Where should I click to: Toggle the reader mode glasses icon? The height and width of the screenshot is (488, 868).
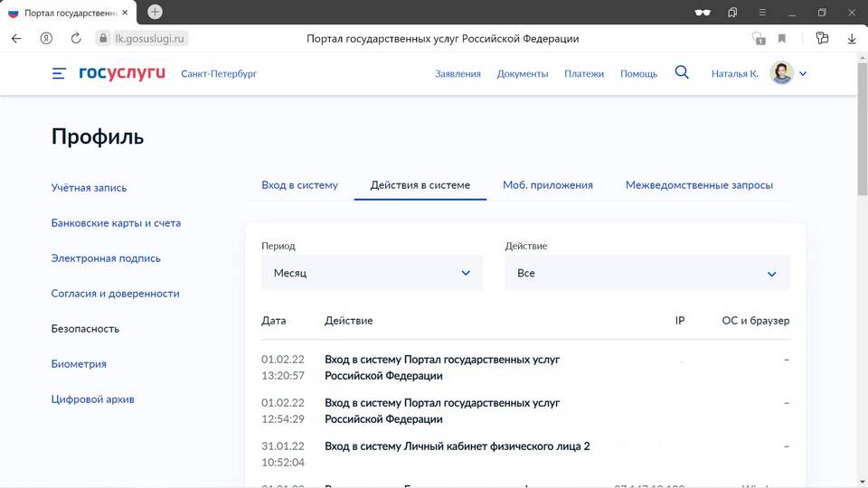pyautogui.click(x=703, y=12)
